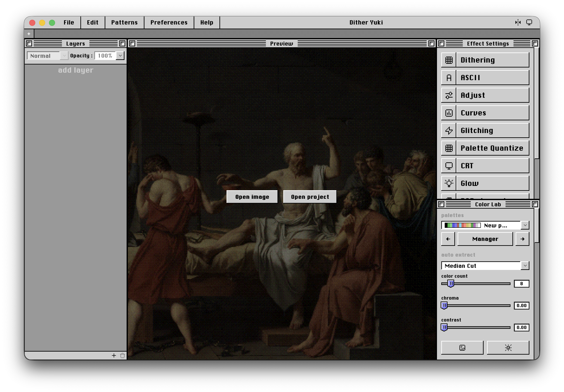Open the Preferences menu
This screenshot has width=564, height=392.
click(x=169, y=22)
